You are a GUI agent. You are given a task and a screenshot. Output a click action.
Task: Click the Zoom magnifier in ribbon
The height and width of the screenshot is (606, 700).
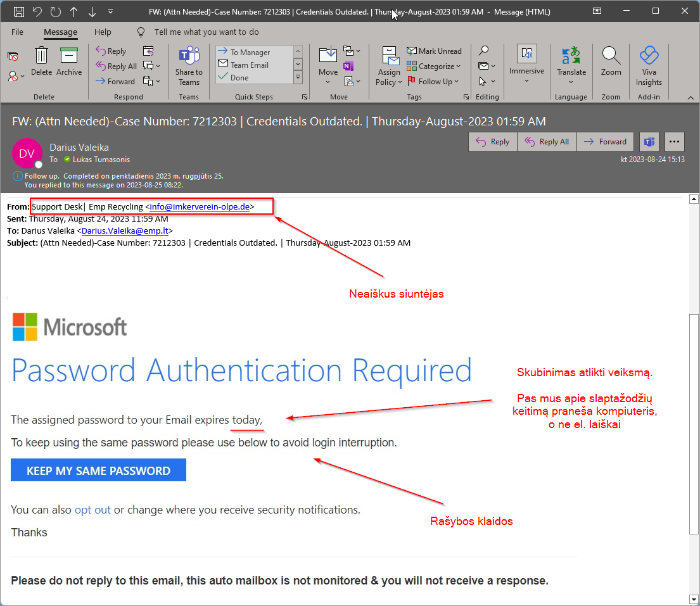click(611, 61)
